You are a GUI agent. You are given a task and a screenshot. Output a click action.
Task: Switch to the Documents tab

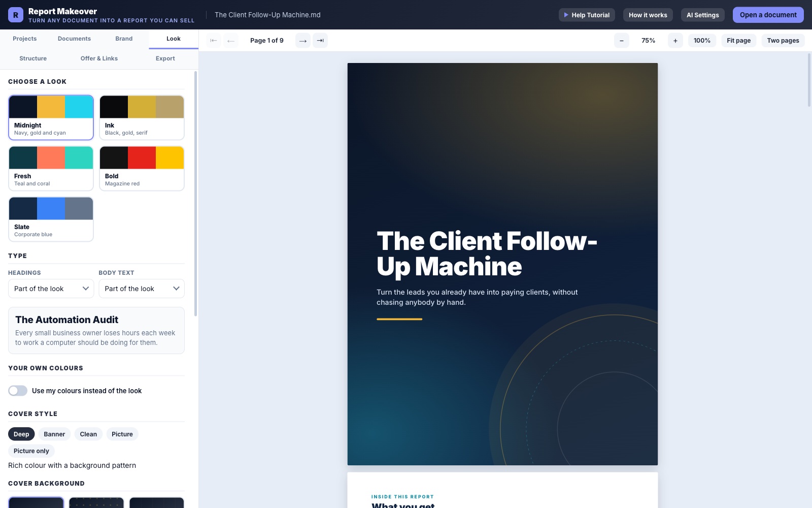tap(74, 39)
